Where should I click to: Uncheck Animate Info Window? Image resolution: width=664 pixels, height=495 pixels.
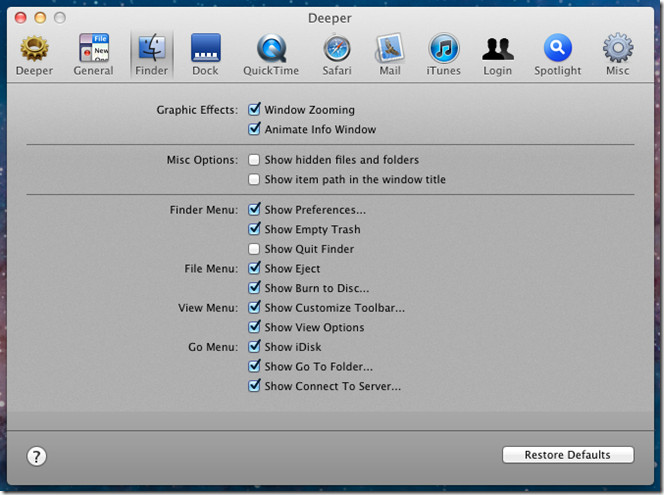(254, 129)
